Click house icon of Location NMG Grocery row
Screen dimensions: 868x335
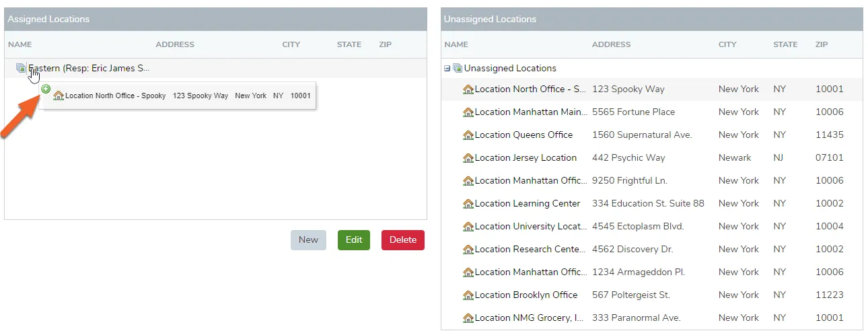pos(468,318)
